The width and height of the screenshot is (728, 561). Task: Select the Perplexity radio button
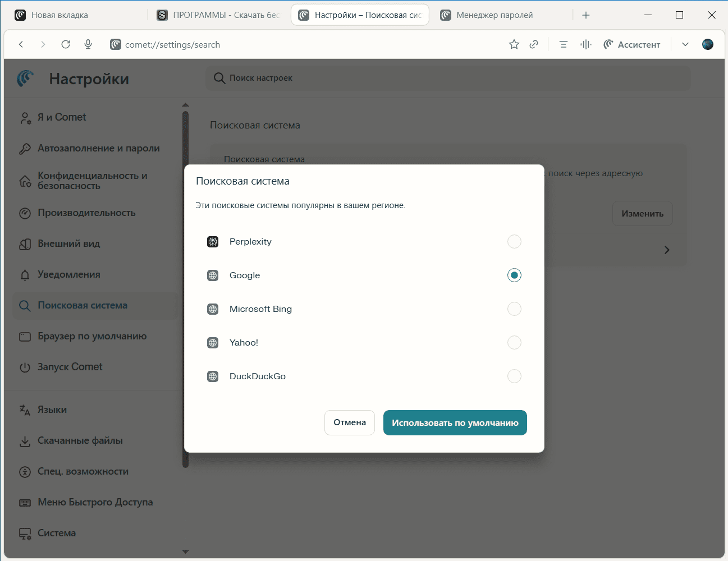514,242
